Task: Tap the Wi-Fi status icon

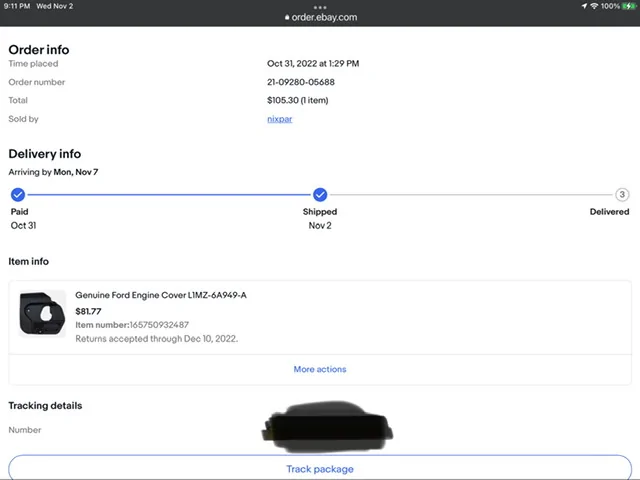Action: point(594,6)
